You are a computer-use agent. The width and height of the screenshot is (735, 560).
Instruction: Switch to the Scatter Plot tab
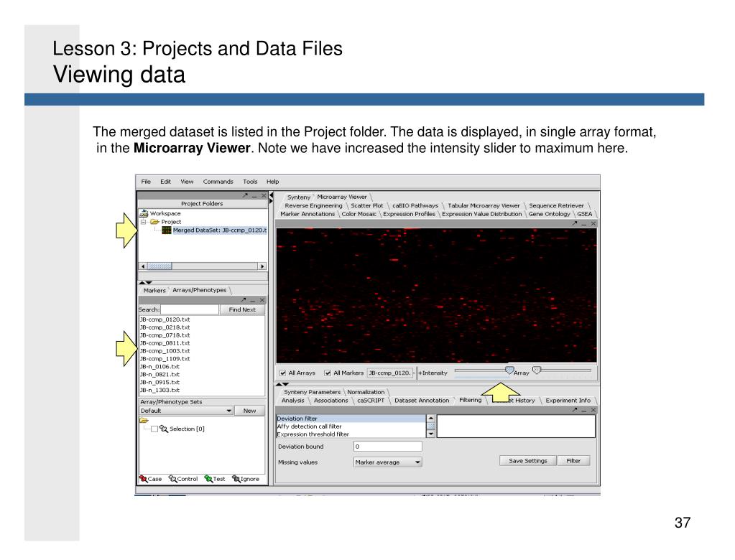[366, 205]
